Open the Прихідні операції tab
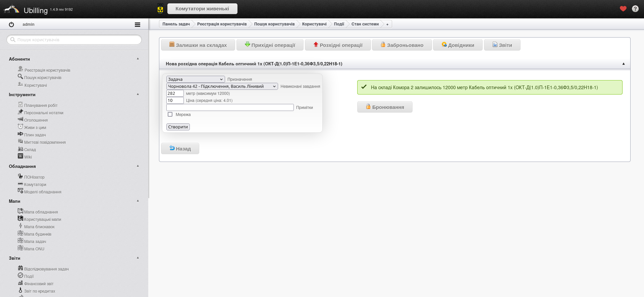 point(270,45)
